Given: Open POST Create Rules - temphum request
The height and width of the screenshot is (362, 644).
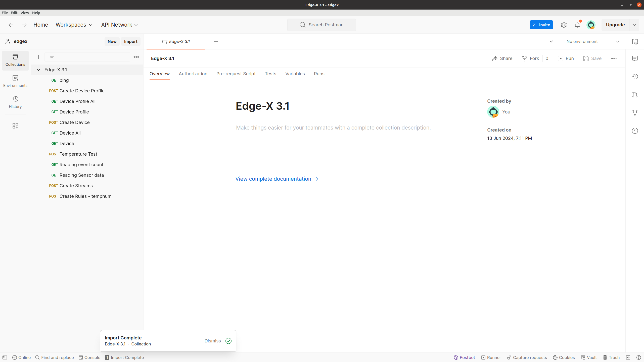Looking at the screenshot, I should pos(87,196).
